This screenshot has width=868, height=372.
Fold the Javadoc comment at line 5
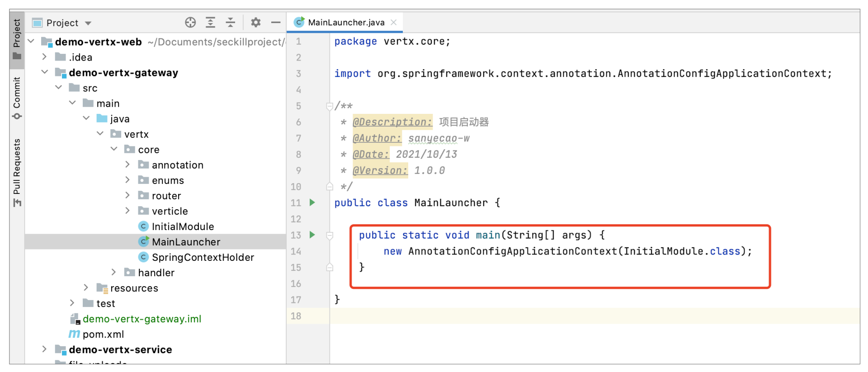coord(330,106)
